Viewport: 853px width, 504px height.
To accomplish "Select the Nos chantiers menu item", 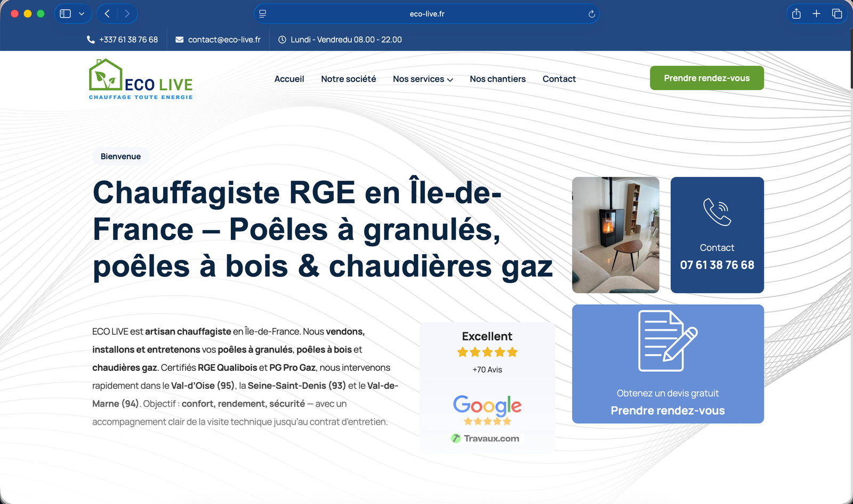I will [497, 79].
